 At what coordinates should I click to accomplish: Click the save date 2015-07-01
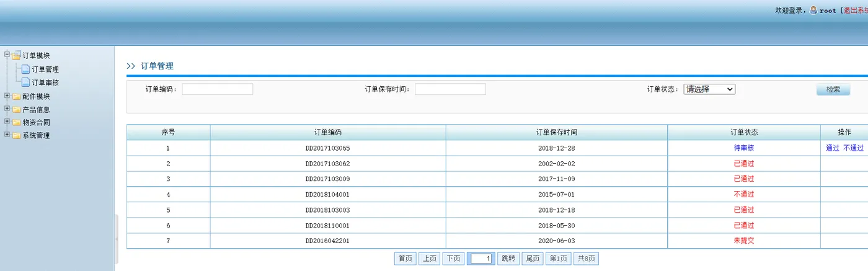click(557, 195)
